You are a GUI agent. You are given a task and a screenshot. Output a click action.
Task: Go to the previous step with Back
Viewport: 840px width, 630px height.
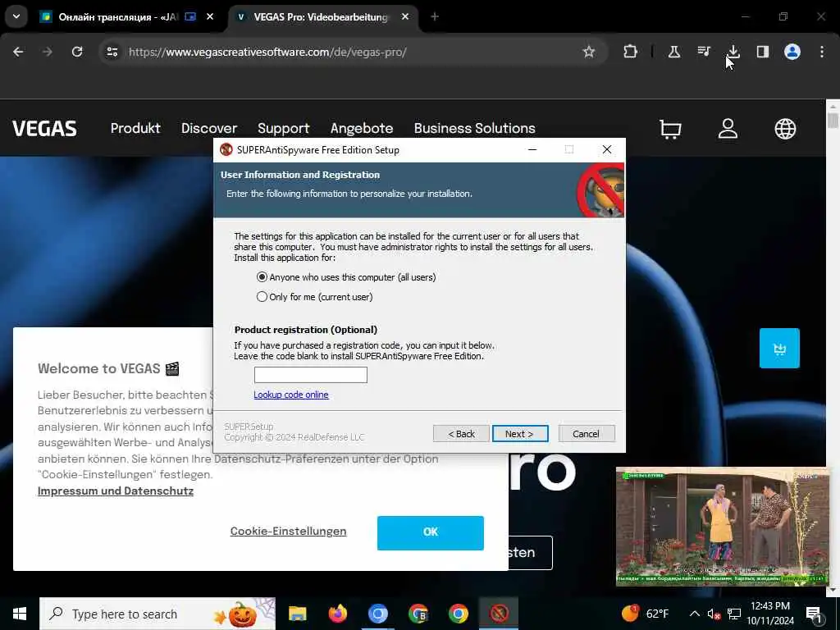pos(461,433)
